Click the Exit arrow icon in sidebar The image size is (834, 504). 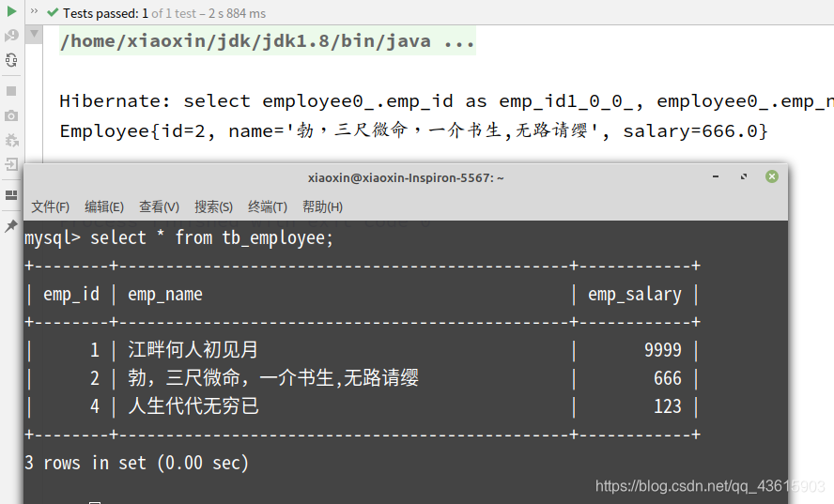click(11, 164)
